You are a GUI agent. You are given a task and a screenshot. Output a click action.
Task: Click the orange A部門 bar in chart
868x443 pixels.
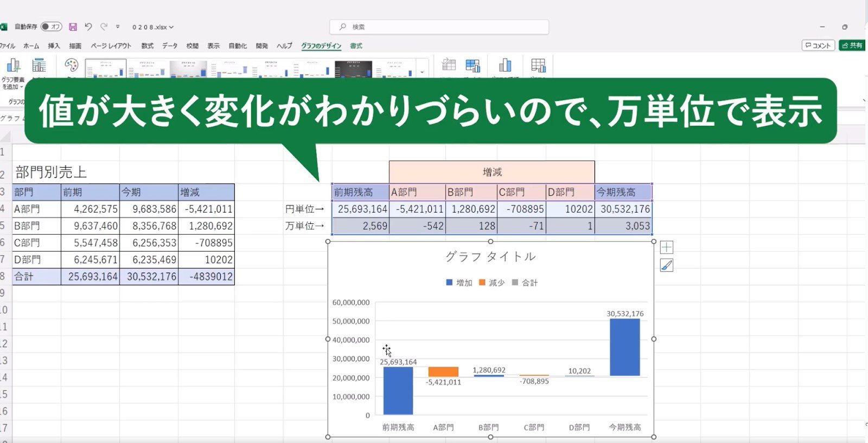coord(443,372)
